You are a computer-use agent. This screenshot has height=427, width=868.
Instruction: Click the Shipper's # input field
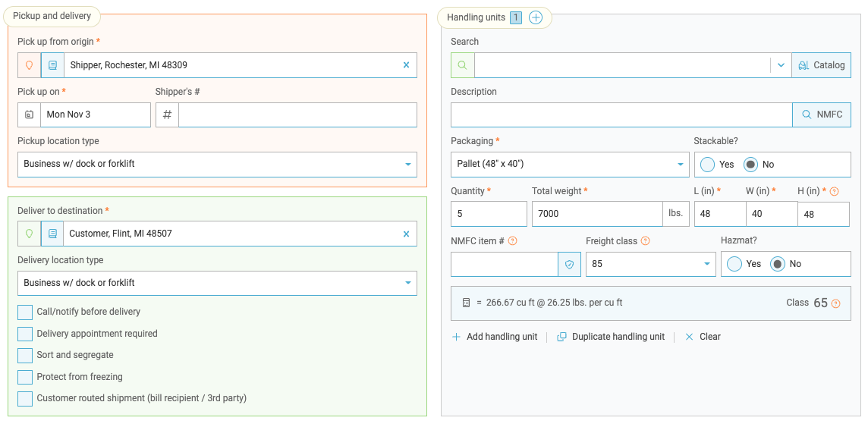point(297,115)
